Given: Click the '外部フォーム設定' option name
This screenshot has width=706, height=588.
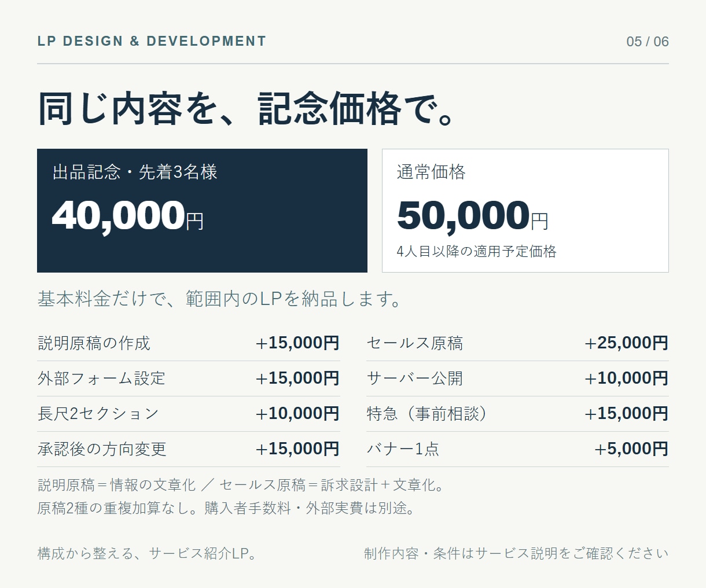Looking at the screenshot, I should [x=101, y=378].
